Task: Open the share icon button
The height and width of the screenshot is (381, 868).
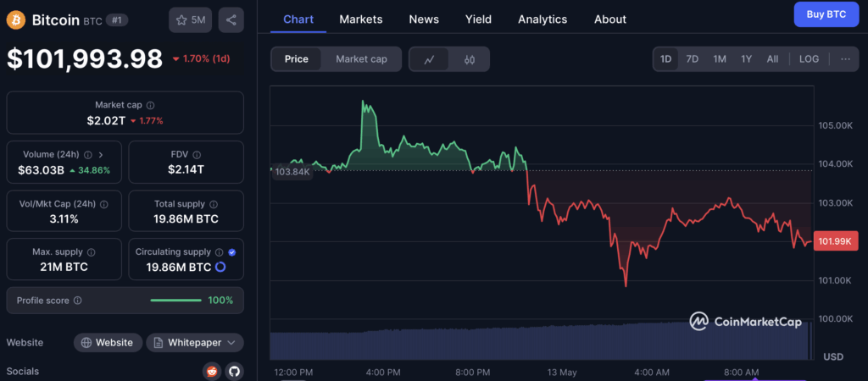Action: (231, 20)
